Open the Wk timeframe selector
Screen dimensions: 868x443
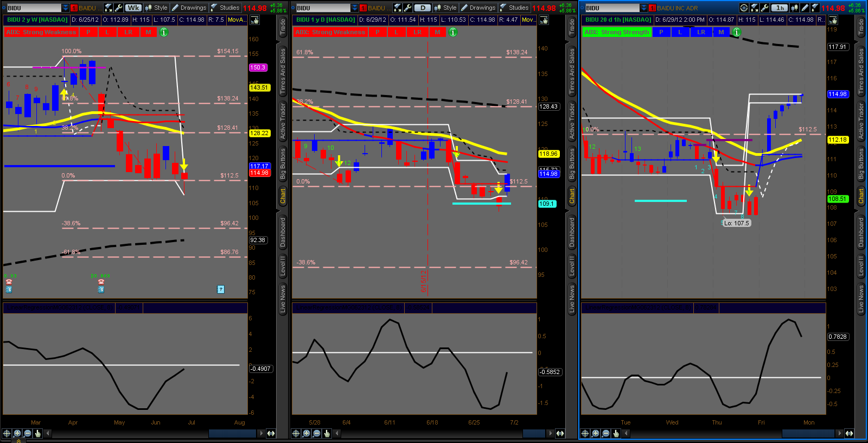coord(133,8)
